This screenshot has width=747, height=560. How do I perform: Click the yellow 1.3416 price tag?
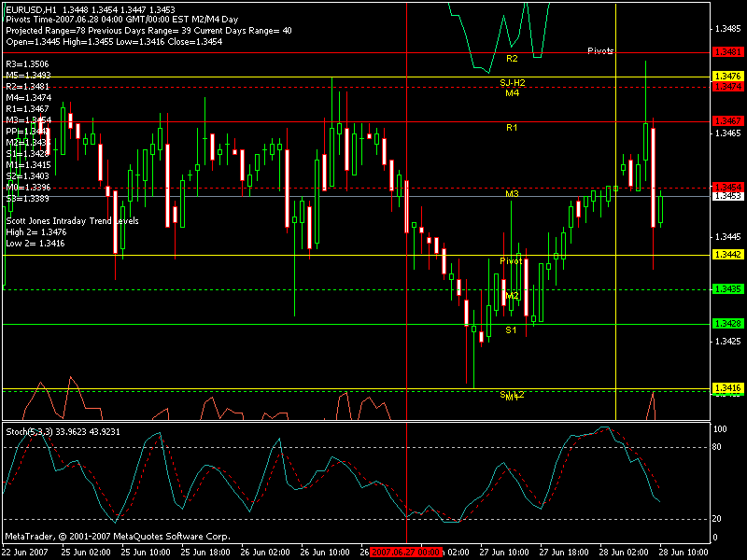[x=727, y=387]
